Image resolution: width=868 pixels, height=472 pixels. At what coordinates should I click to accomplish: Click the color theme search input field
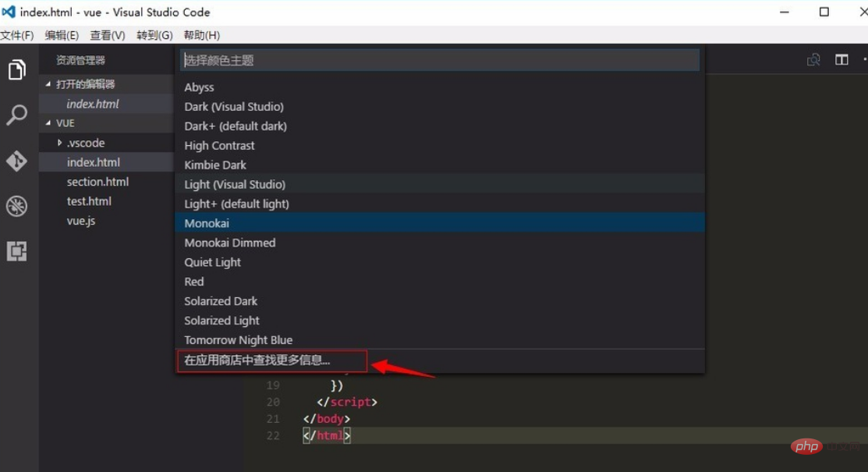pyautogui.click(x=439, y=60)
